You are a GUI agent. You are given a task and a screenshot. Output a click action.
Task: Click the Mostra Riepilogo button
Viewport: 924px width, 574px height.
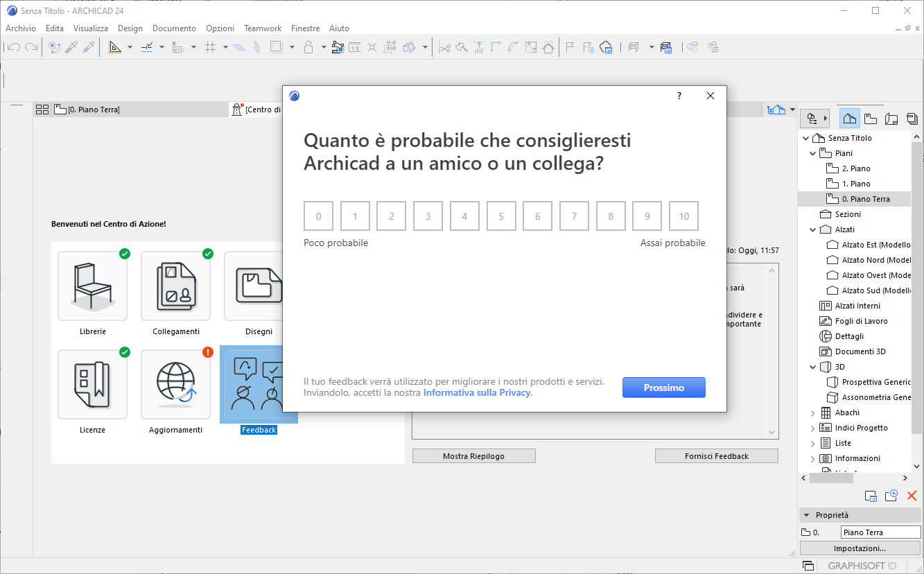click(473, 456)
